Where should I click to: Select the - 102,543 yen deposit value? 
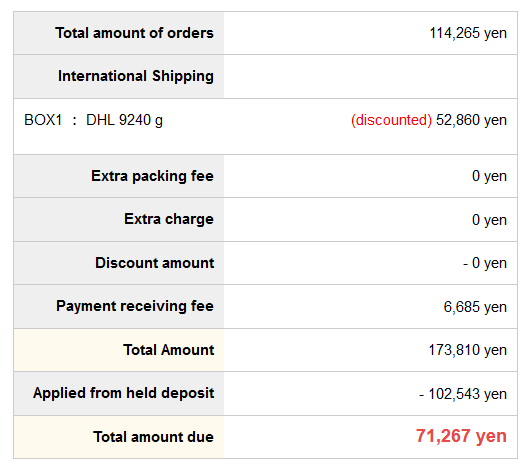(x=463, y=394)
